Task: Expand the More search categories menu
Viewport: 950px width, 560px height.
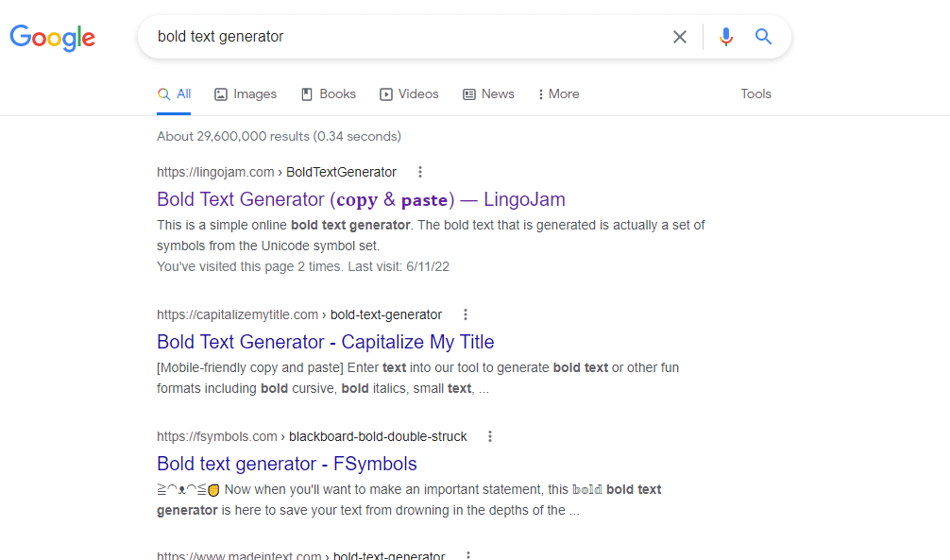Action: pyautogui.click(x=558, y=93)
